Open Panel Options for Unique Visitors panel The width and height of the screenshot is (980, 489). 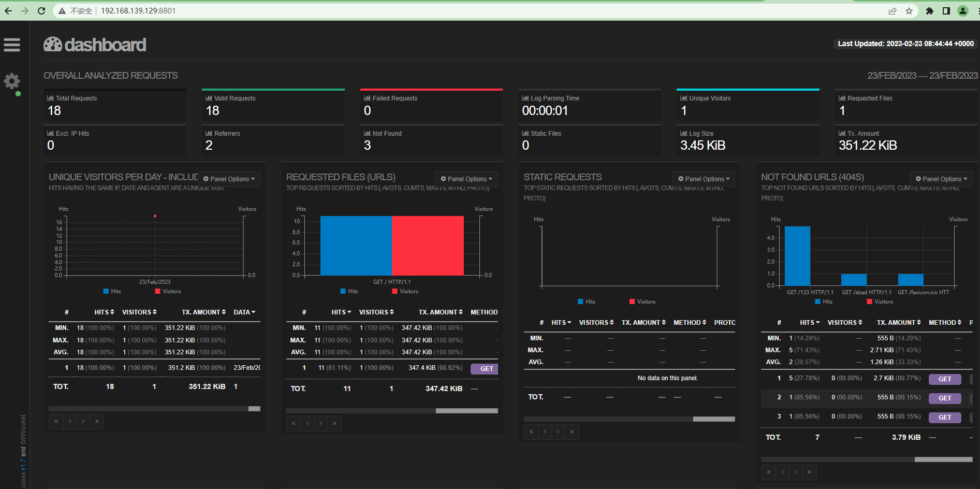229,179
